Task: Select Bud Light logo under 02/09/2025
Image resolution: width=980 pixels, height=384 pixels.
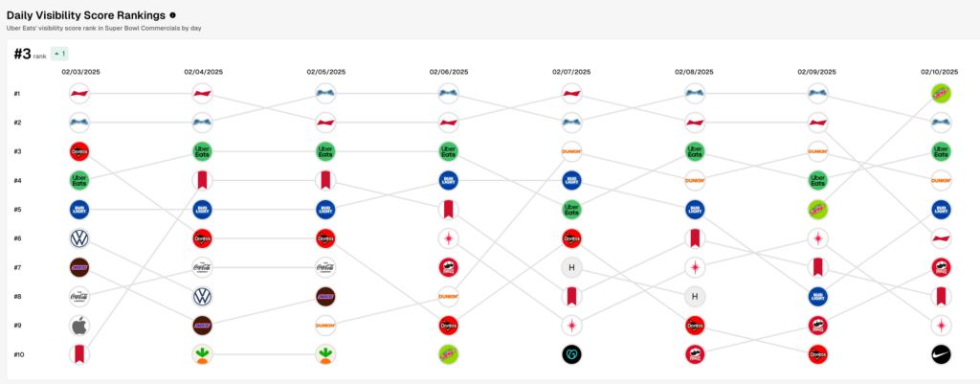Action: click(x=817, y=297)
